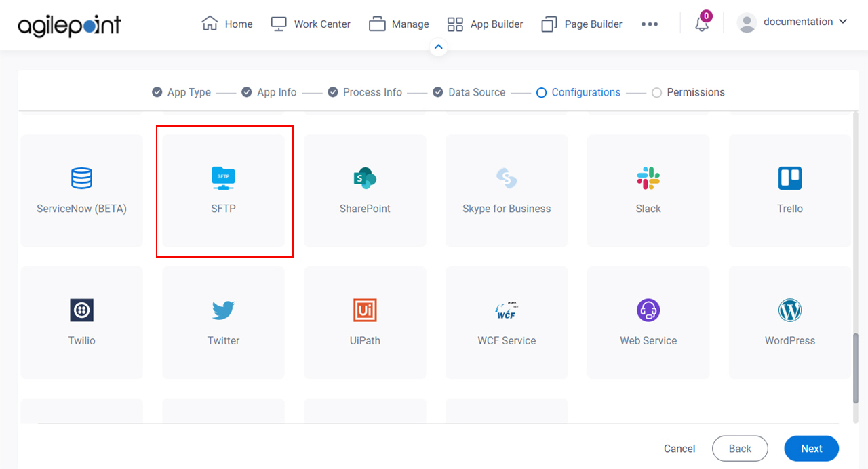Viewport: 868px width, 469px height.
Task: Click the Next button
Action: [812, 449]
